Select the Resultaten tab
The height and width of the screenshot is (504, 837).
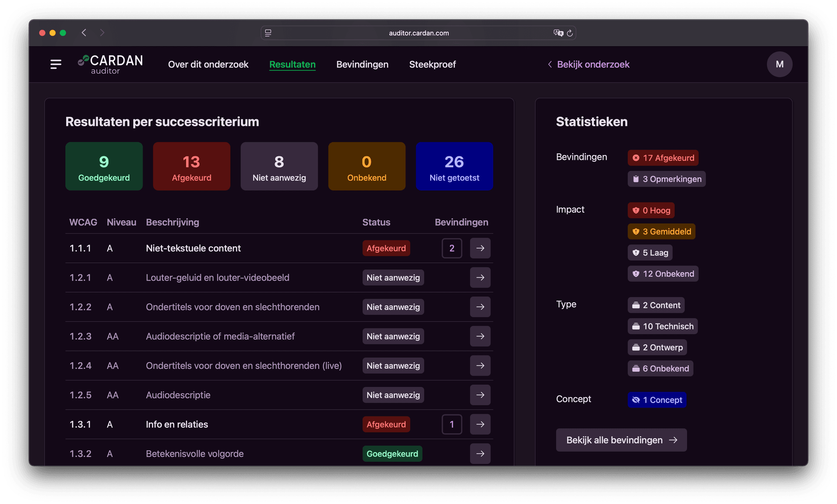pyautogui.click(x=292, y=64)
